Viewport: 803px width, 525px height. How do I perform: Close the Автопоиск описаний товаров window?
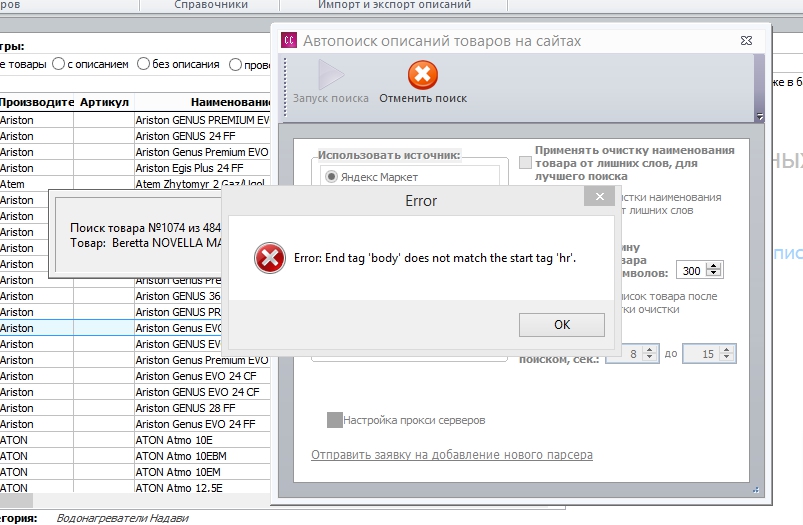[746, 40]
